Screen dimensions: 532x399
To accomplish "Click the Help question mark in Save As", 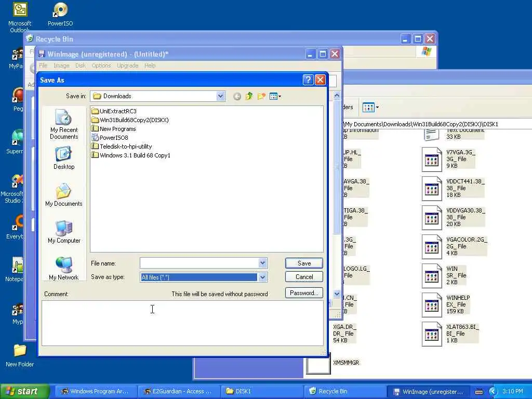I will 308,79.
